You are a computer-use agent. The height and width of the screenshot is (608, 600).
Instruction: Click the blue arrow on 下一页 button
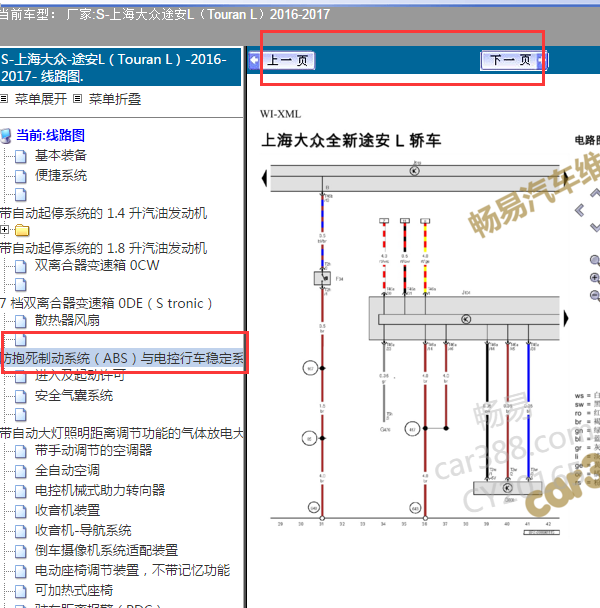(542, 60)
